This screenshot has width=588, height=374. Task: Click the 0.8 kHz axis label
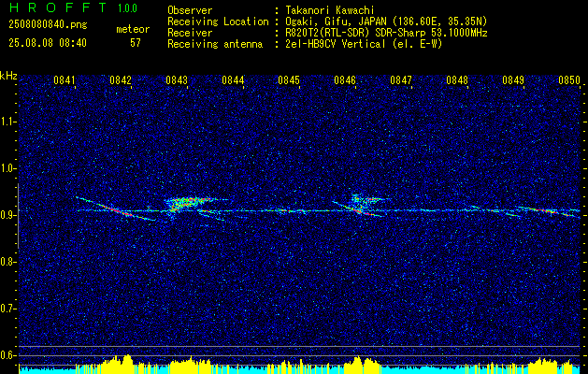click(7, 262)
